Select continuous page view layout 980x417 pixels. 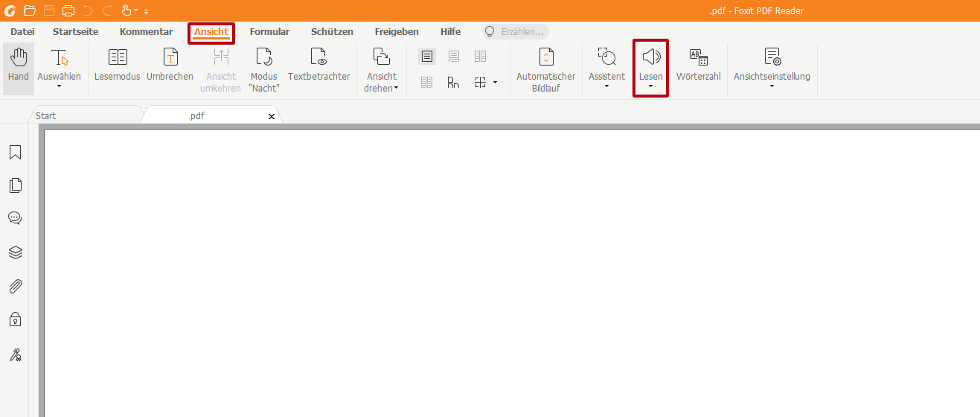(453, 57)
